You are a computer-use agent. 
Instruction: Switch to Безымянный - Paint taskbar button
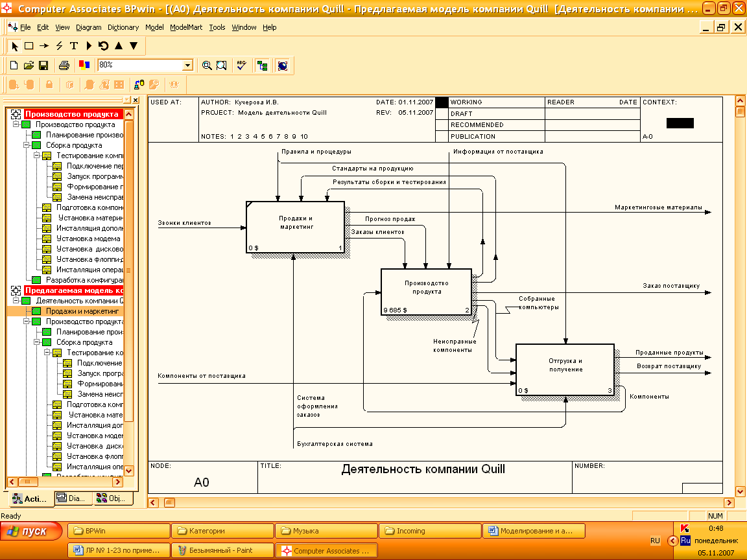pos(222,550)
